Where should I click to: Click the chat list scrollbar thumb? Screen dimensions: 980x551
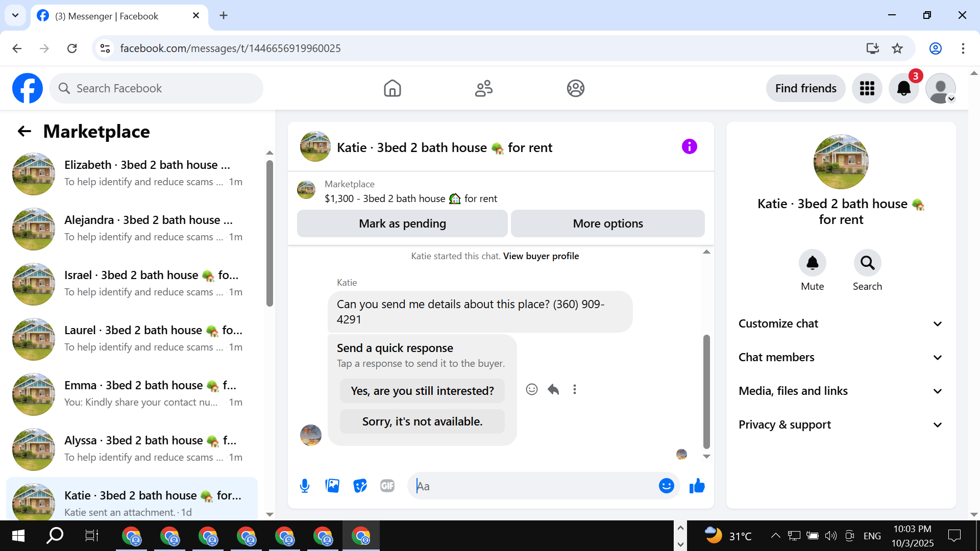(269, 233)
